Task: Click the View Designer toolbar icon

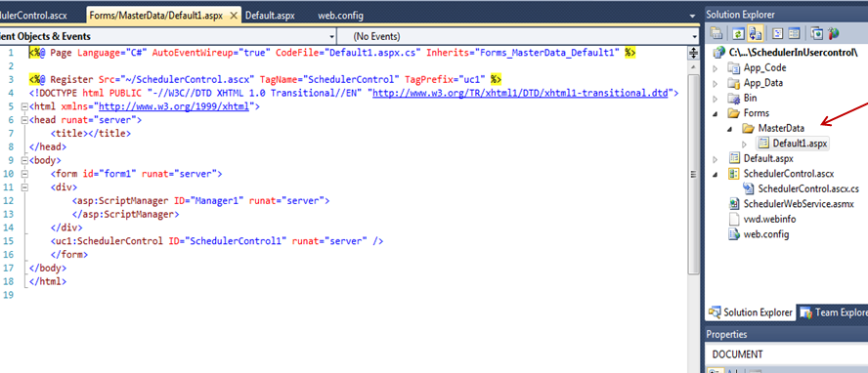Action: [x=794, y=34]
